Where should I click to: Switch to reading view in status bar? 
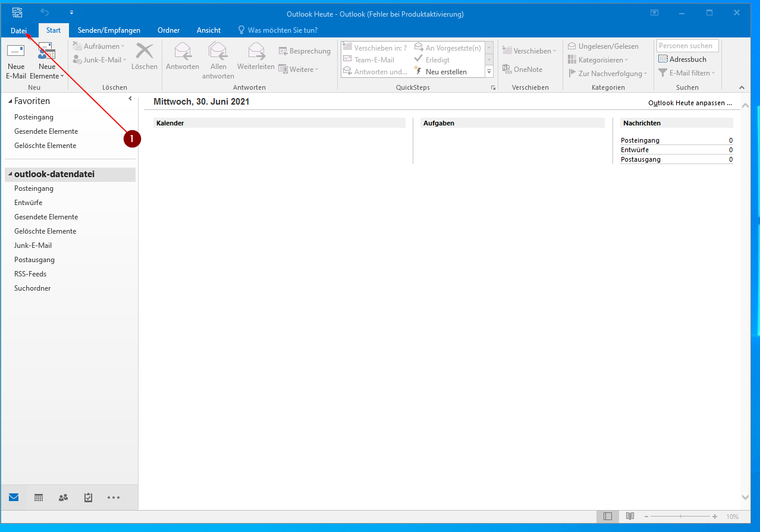[630, 517]
